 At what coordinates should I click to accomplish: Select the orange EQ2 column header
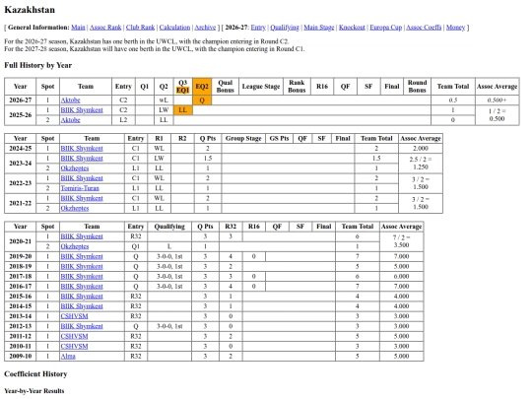[x=202, y=87]
